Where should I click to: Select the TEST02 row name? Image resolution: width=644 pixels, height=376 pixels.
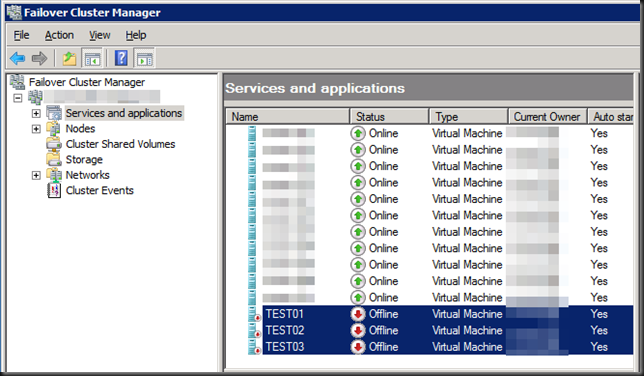tap(285, 330)
